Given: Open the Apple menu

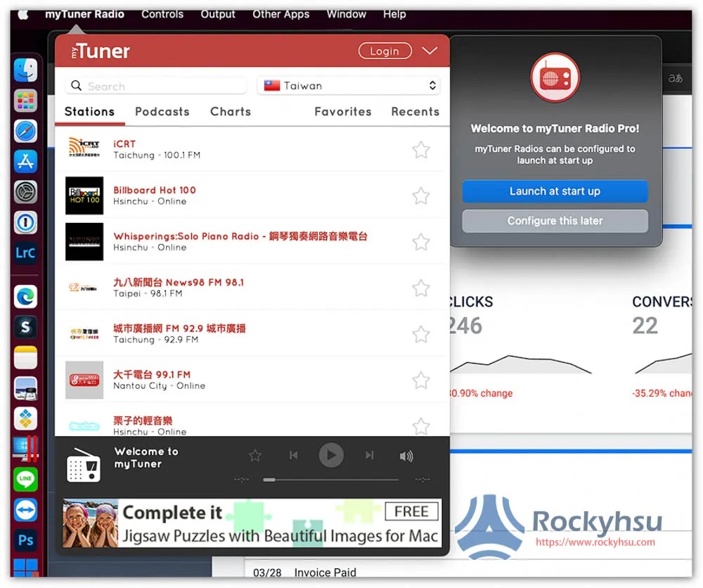Looking at the screenshot, I should point(23,14).
